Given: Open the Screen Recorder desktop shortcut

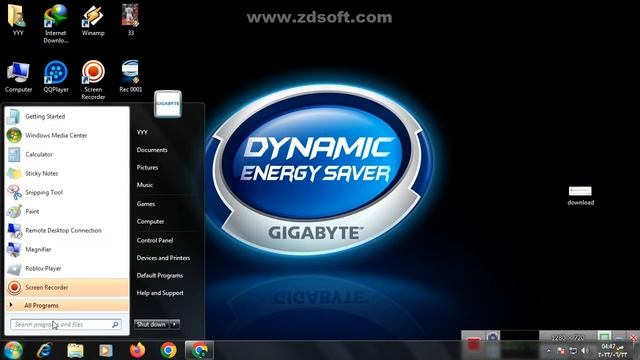Looking at the screenshot, I should [93, 80].
